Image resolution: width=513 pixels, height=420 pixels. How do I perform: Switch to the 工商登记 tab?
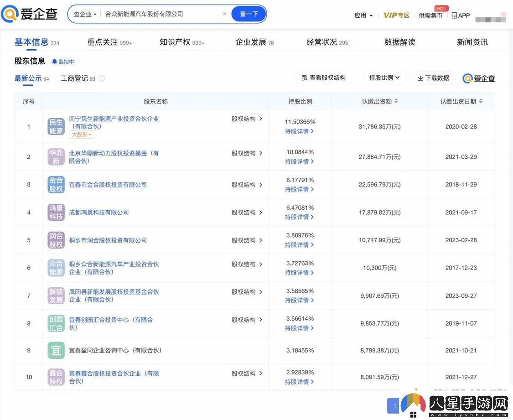74,78
